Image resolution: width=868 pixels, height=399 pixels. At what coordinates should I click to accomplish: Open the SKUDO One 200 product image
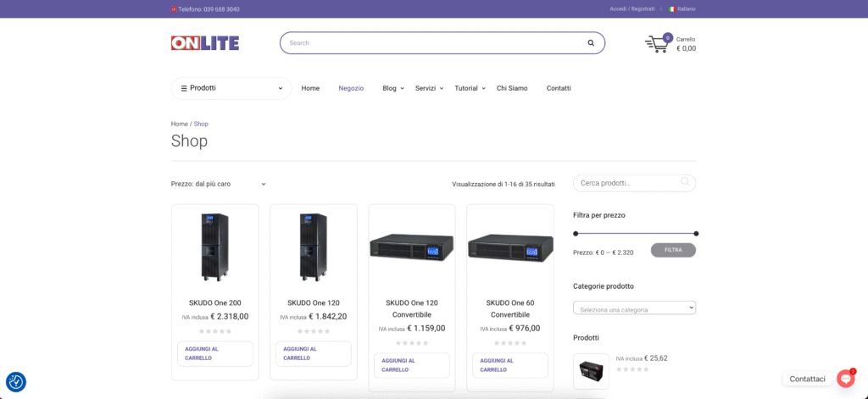214,248
